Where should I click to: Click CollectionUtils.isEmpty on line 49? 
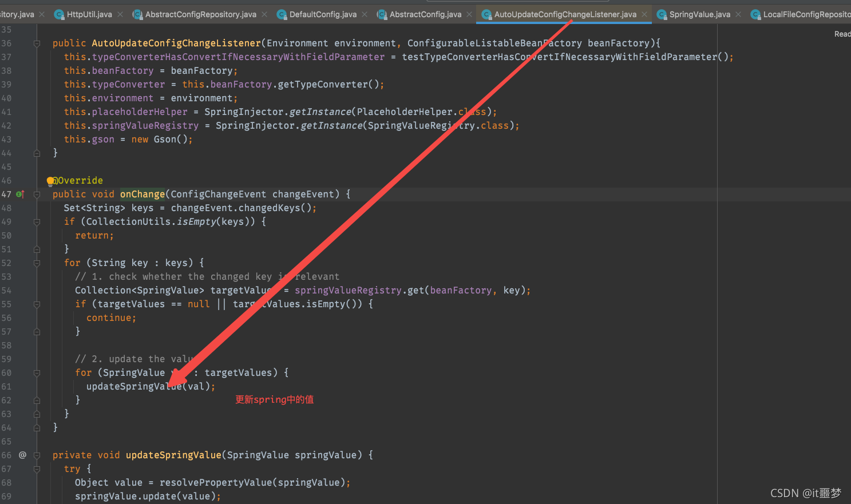[x=151, y=222]
